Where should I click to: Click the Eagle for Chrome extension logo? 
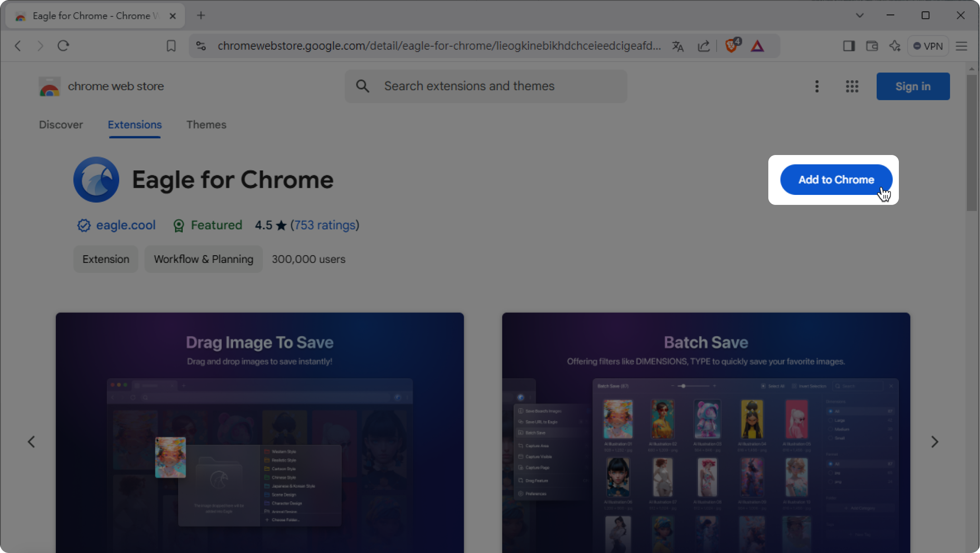96,179
